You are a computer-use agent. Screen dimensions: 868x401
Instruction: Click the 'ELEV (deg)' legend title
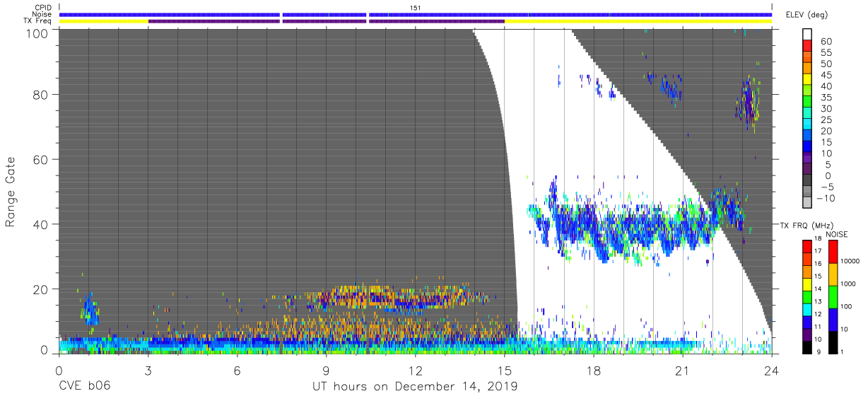click(807, 15)
